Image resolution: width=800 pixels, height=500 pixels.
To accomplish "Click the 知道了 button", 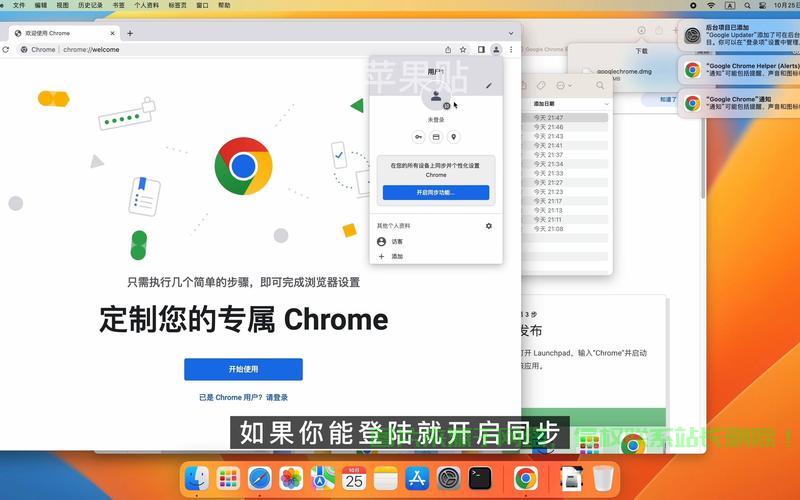I will tap(668, 99).
